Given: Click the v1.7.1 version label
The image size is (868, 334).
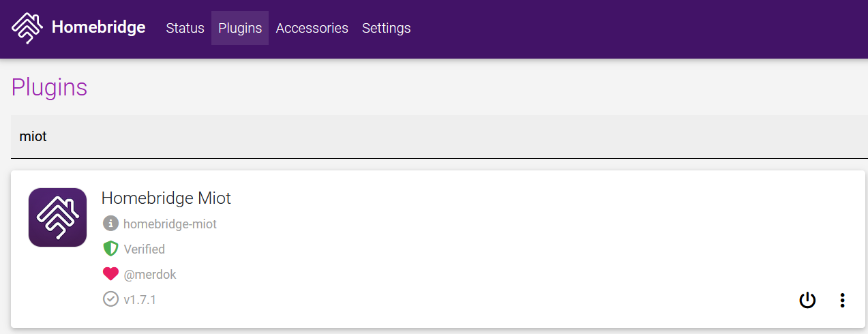Looking at the screenshot, I should click(140, 299).
